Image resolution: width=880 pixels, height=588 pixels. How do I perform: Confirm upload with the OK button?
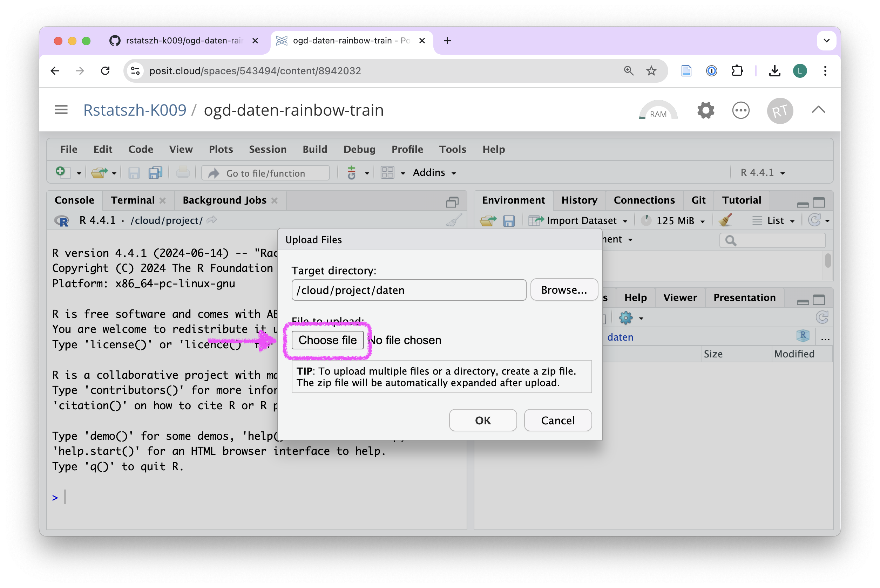pyautogui.click(x=483, y=421)
